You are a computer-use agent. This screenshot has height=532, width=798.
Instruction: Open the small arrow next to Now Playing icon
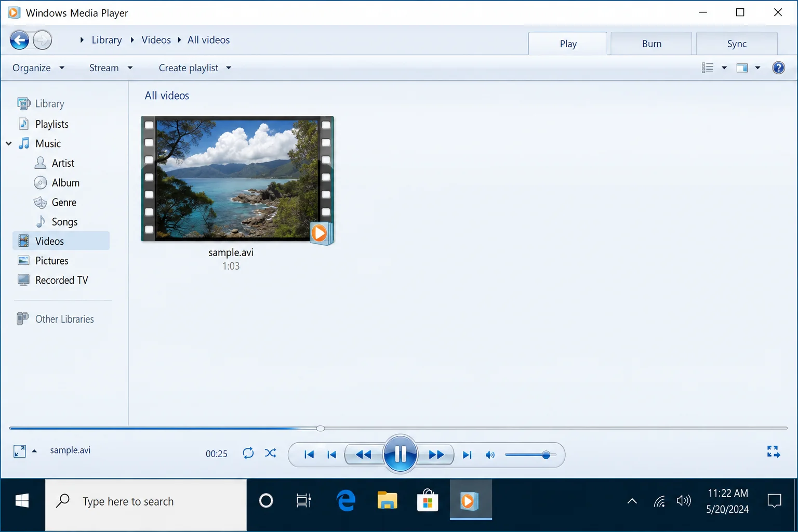(x=34, y=451)
